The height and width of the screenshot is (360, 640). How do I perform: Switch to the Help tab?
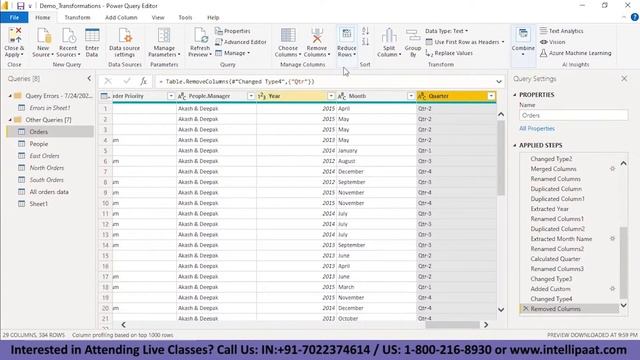213,18
